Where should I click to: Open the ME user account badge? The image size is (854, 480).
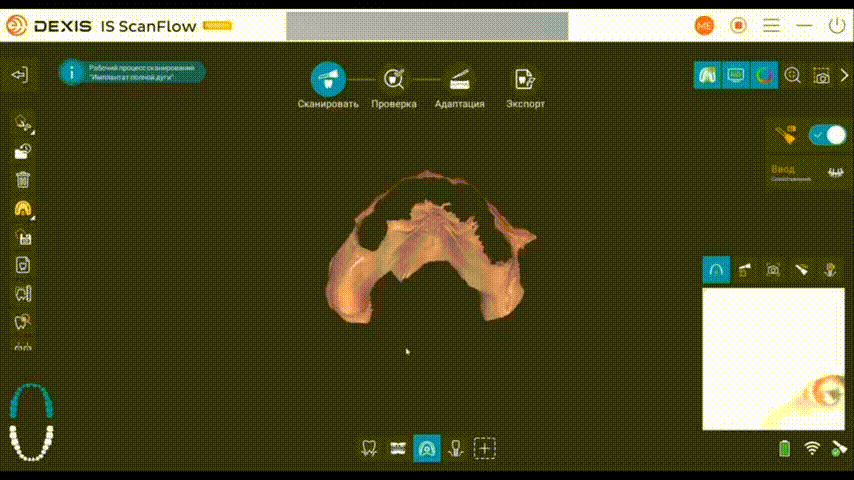[704, 26]
